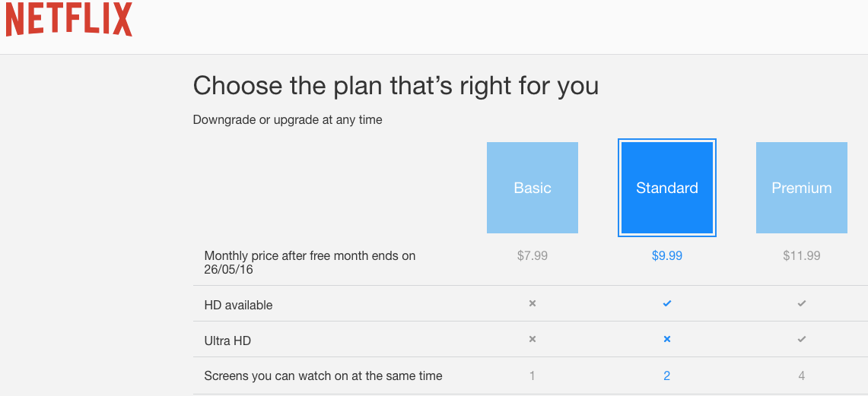Click the Standard $9.99 price
The image size is (868, 396).
coord(667,255)
